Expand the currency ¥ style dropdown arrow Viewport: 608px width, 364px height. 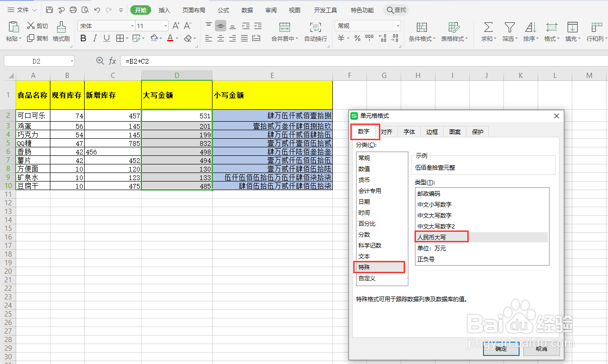pos(348,39)
